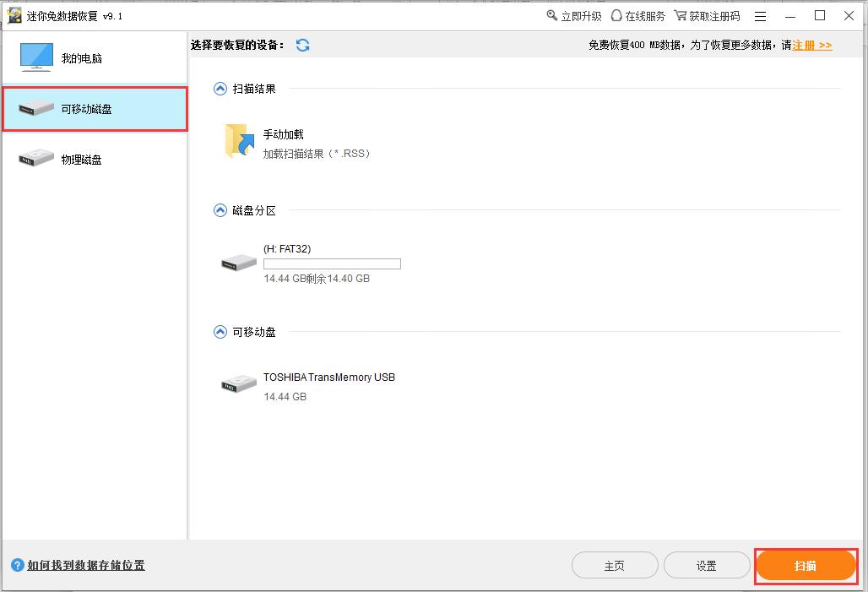The image size is (868, 592).
Task: Click the 手动加载 label
Action: 284,134
